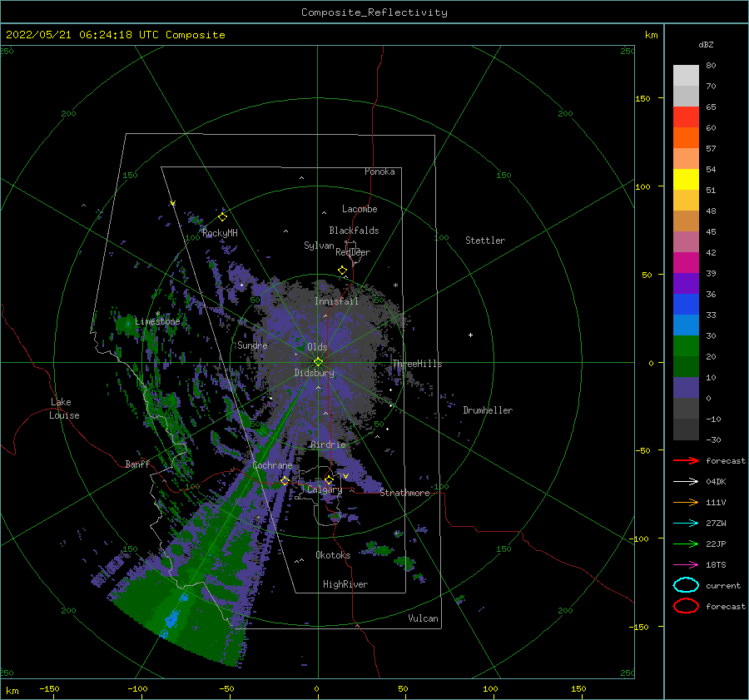Click the HighRiver label
This screenshot has height=700, width=749.
[x=345, y=584]
